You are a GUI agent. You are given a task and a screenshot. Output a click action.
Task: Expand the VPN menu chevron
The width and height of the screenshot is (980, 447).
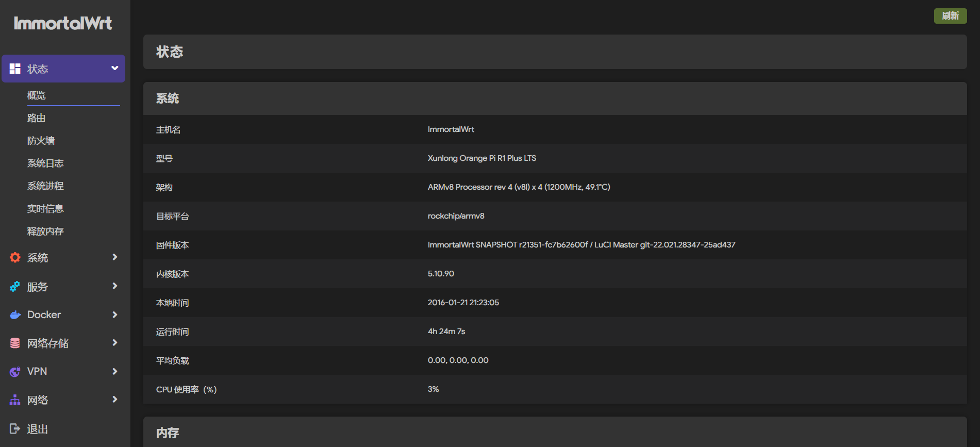coord(115,371)
